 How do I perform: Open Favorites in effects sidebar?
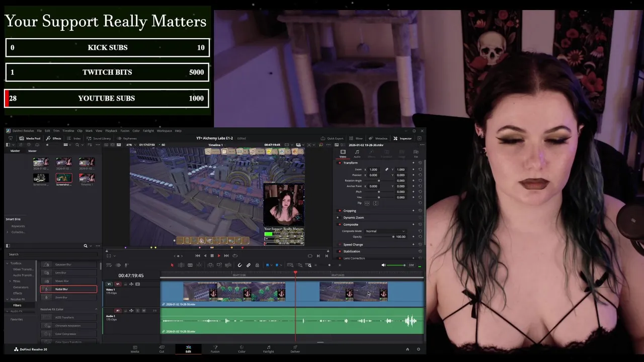17,319
